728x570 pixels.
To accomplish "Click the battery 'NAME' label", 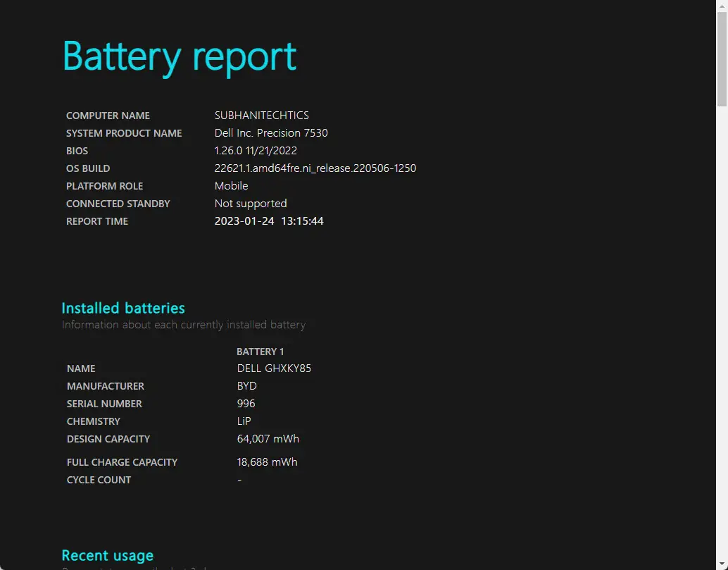I will point(81,369).
